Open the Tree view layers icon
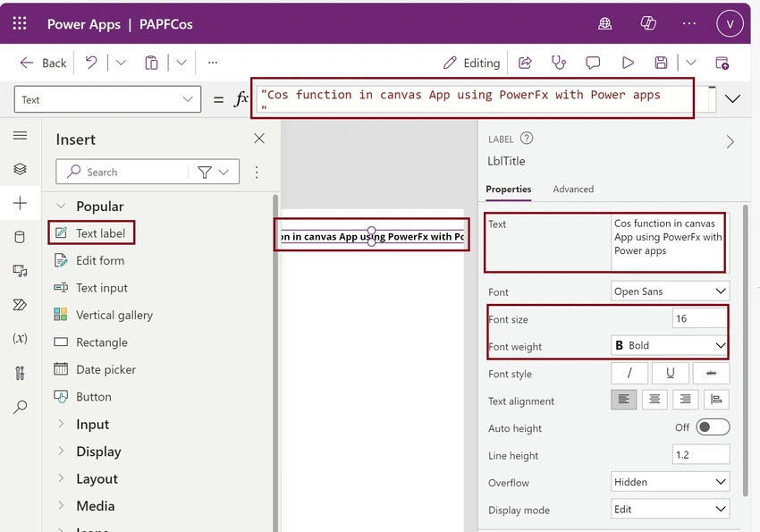The width and height of the screenshot is (760, 532). click(x=20, y=169)
